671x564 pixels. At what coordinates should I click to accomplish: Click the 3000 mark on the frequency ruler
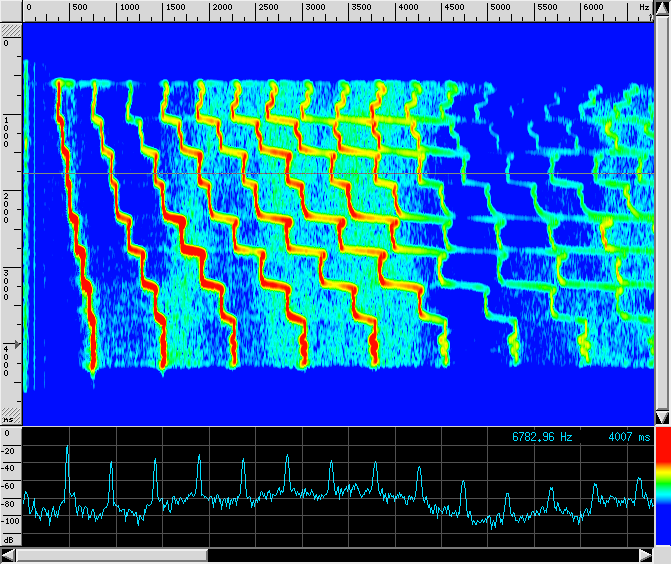(315, 8)
